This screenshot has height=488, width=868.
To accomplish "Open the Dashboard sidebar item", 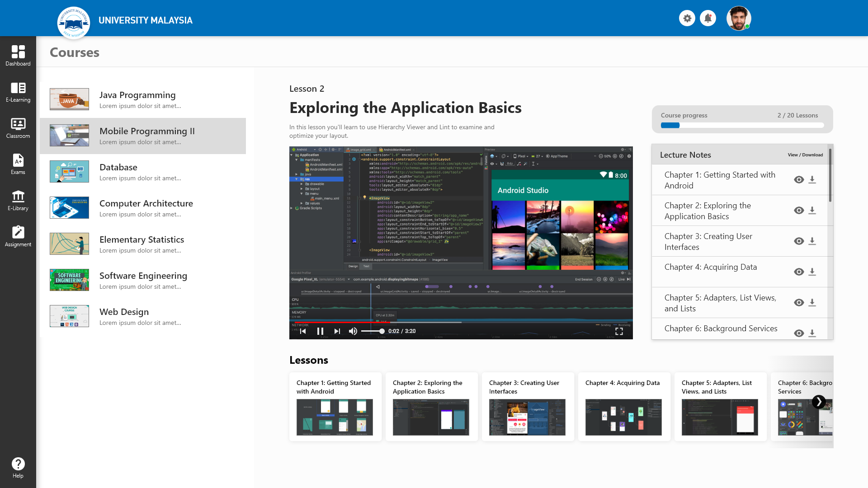I will tap(18, 56).
